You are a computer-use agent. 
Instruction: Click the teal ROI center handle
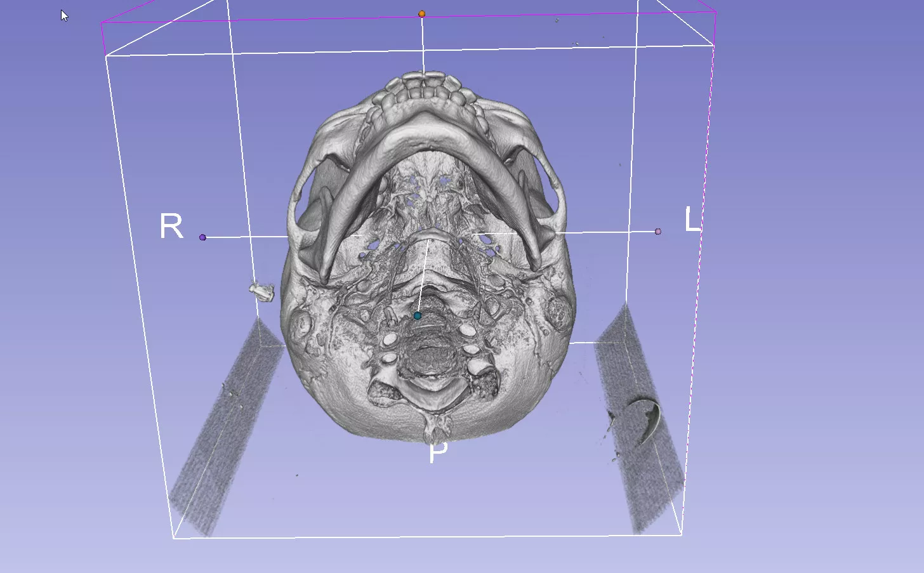click(x=417, y=315)
